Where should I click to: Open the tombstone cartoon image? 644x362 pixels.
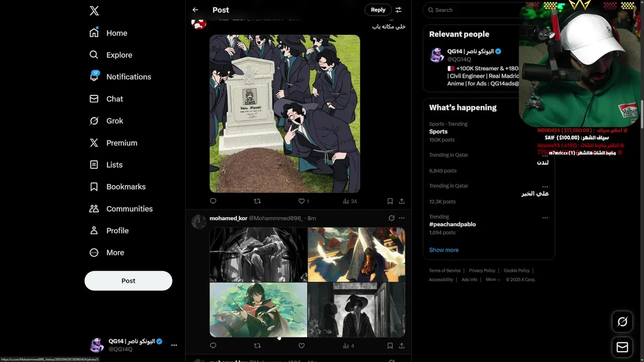coord(285,114)
